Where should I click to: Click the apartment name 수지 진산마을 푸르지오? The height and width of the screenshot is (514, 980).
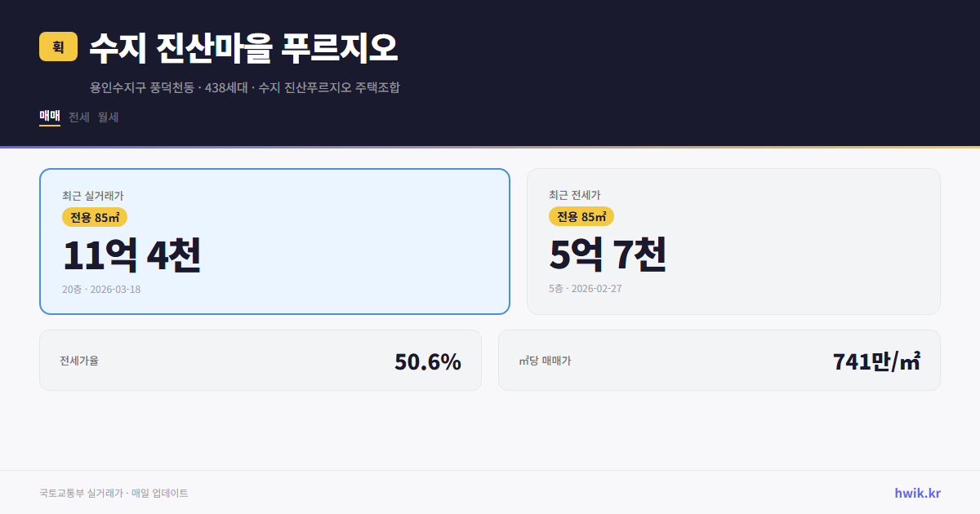243,47
